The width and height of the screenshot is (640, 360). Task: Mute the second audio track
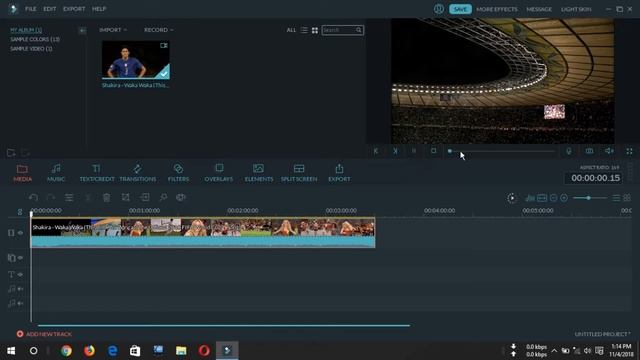point(20,303)
